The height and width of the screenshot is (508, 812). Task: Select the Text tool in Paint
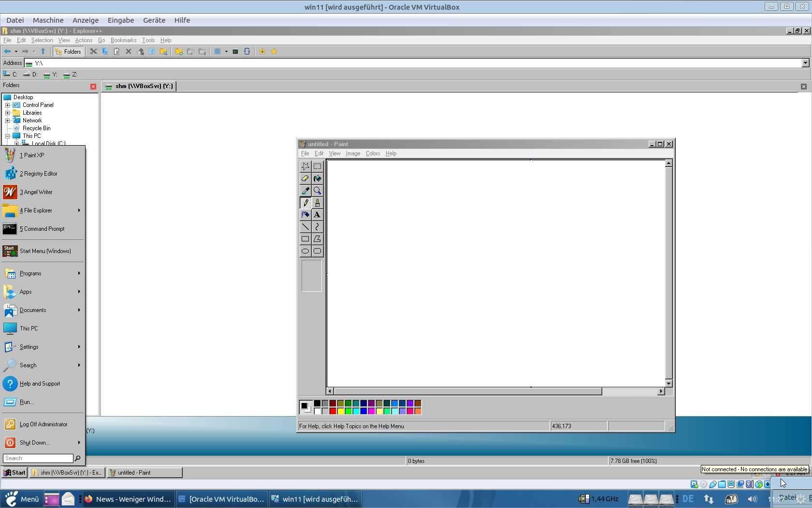pos(317,215)
